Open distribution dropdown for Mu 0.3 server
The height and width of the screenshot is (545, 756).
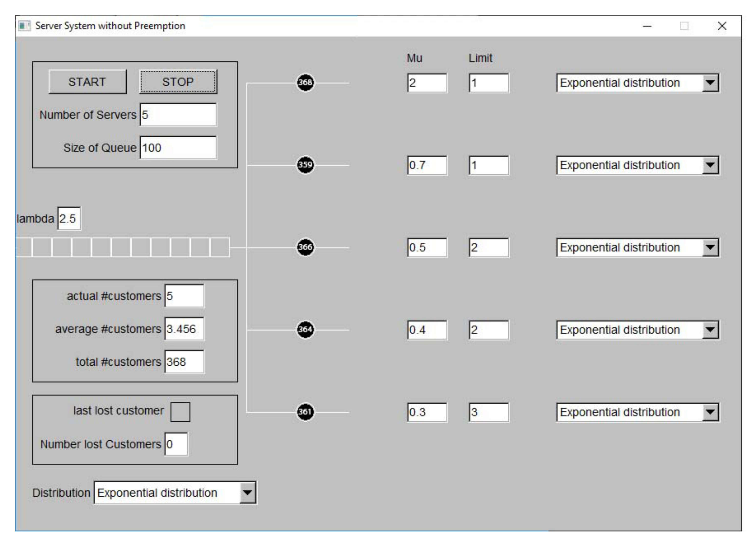[x=710, y=412]
